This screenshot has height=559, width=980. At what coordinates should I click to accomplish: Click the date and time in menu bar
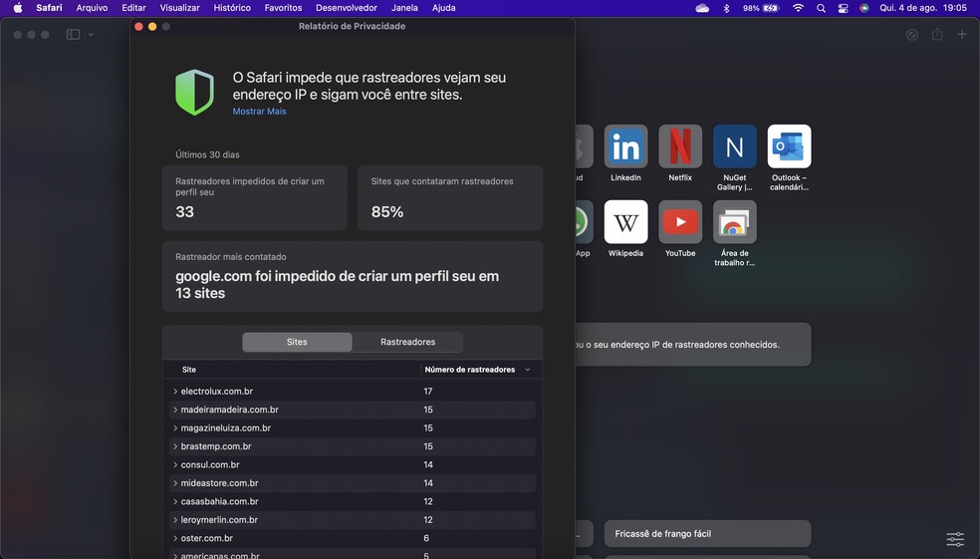[x=923, y=8]
